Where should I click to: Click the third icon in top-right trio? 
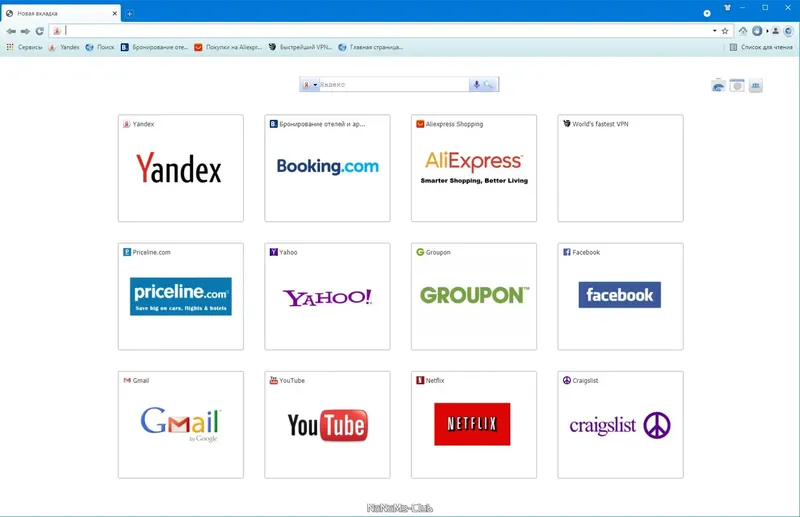[756, 86]
